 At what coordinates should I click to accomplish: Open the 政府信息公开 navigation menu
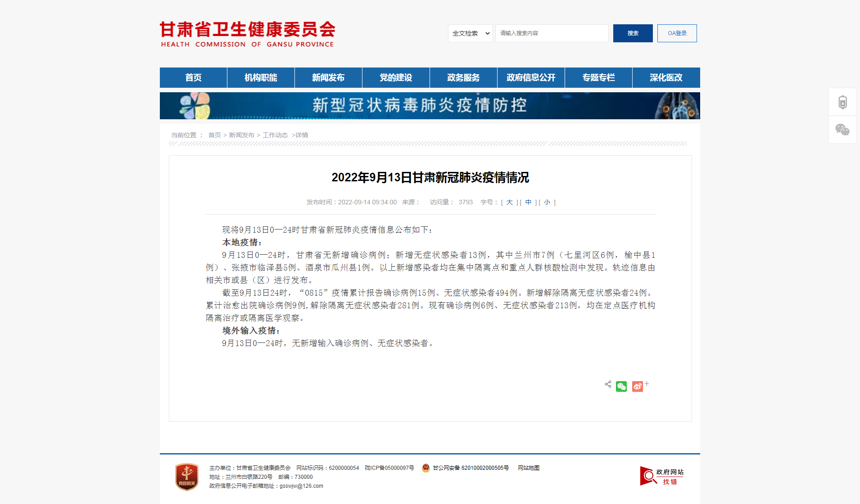tap(531, 77)
